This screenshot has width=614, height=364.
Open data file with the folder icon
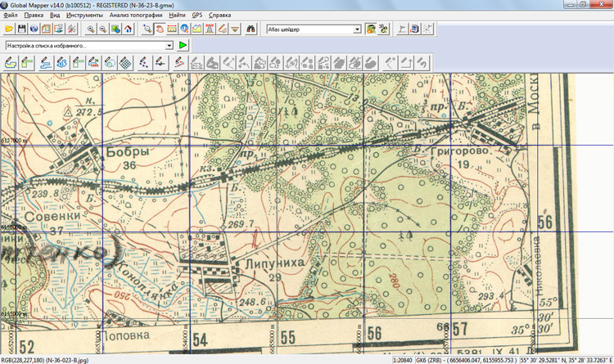click(x=9, y=29)
